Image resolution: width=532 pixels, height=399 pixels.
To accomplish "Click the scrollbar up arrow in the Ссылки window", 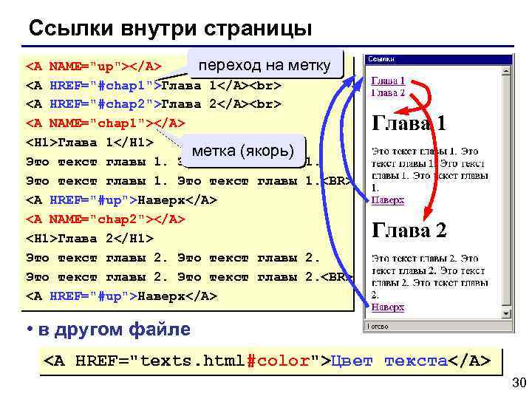I will click(506, 71).
